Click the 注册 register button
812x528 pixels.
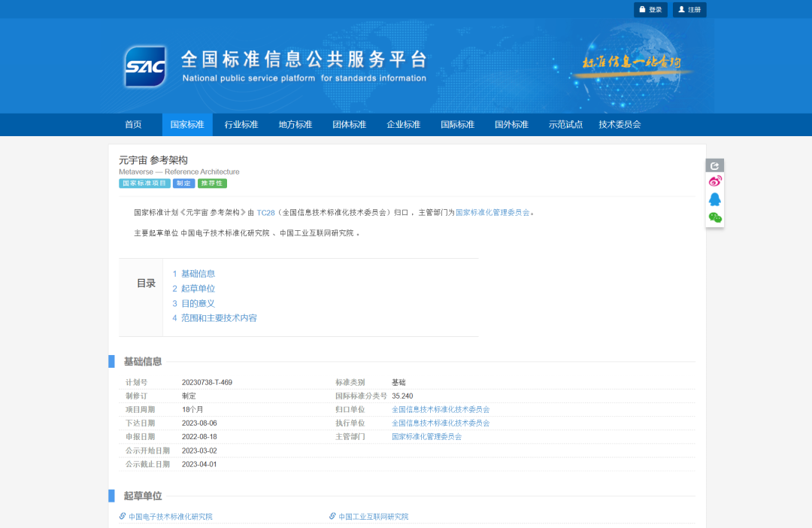pos(689,10)
